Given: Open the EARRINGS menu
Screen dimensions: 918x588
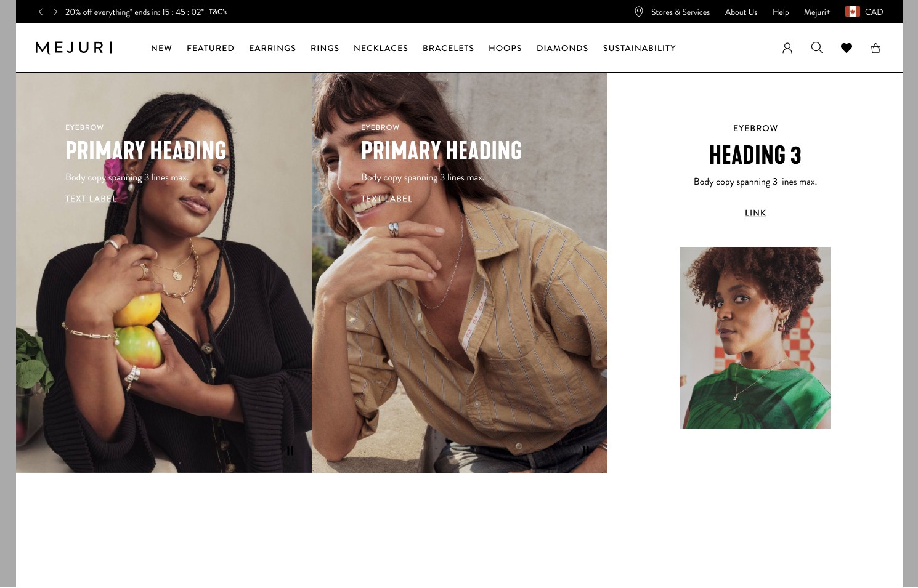Looking at the screenshot, I should point(272,48).
